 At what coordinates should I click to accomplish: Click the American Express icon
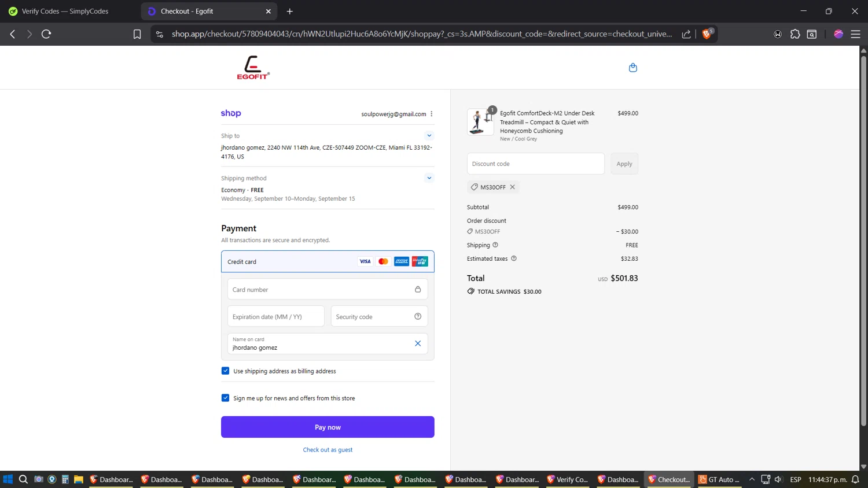[402, 261]
